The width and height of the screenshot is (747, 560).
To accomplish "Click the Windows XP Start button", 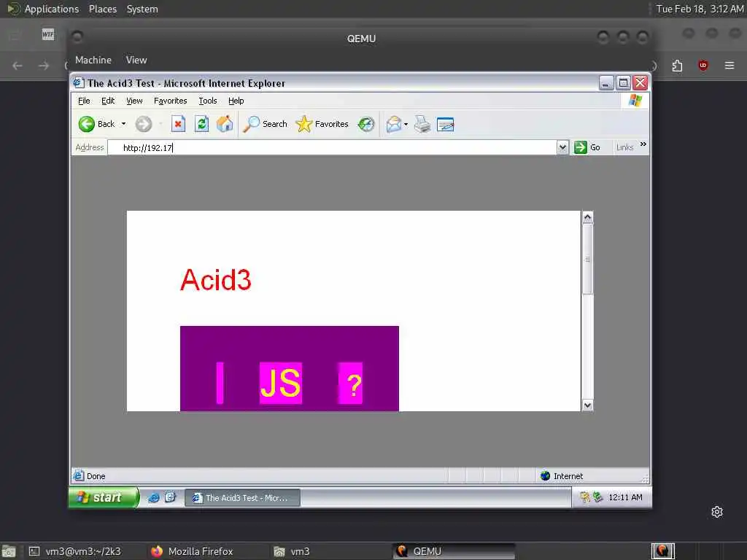I will tap(104, 497).
